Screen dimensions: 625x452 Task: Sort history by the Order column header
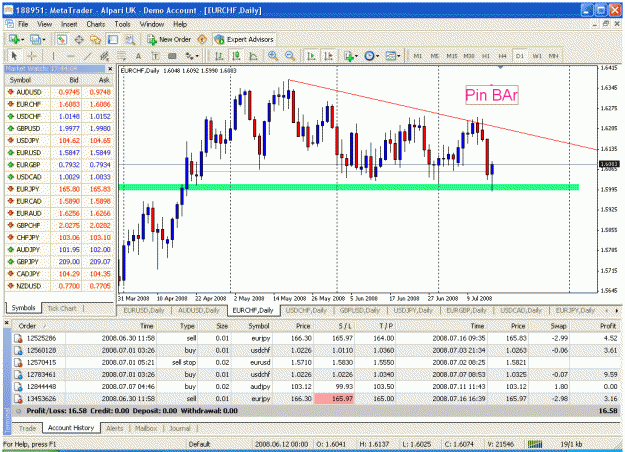pos(27,326)
